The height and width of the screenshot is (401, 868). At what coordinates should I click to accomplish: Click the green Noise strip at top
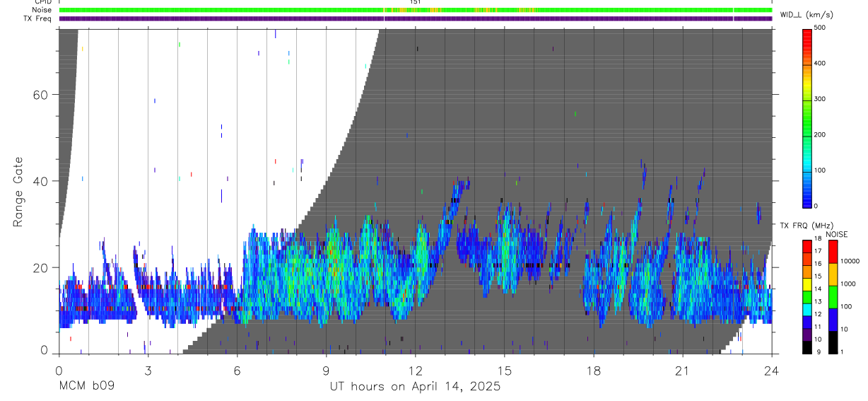[416, 11]
